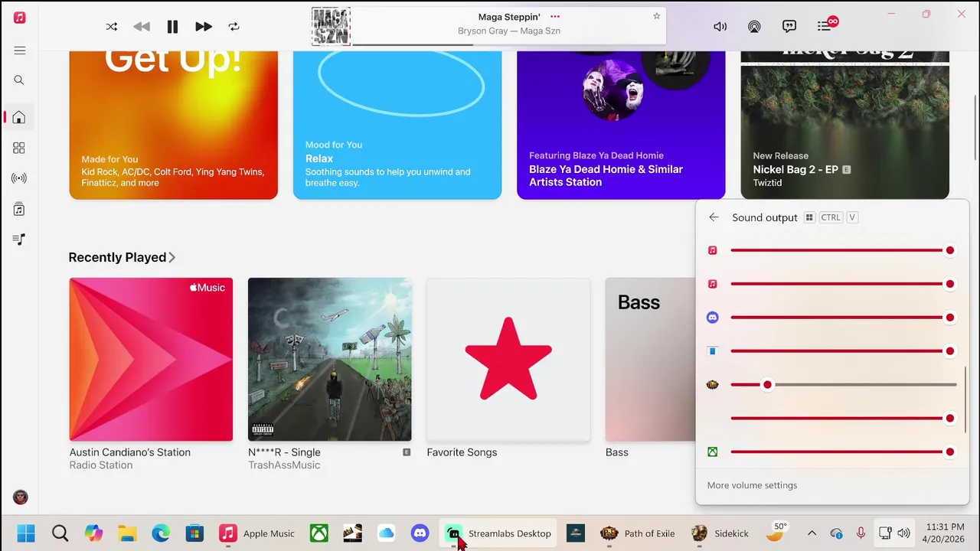
Task: Skip back to the previous track
Action: tap(142, 27)
